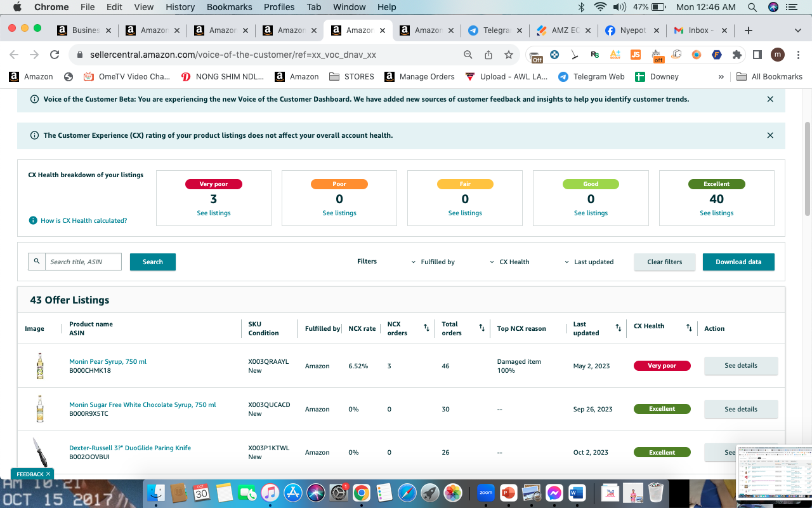Open How is CX Health calculated link

coord(84,220)
